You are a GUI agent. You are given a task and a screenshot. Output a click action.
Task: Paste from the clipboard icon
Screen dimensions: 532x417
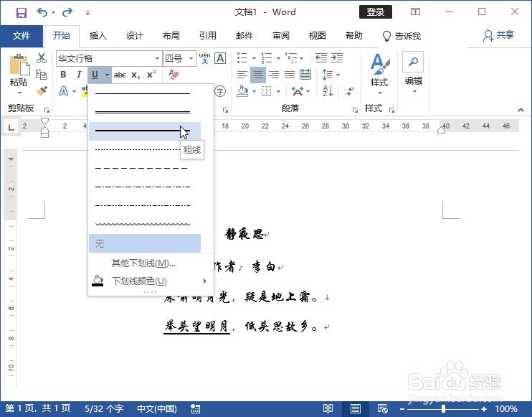coord(19,65)
